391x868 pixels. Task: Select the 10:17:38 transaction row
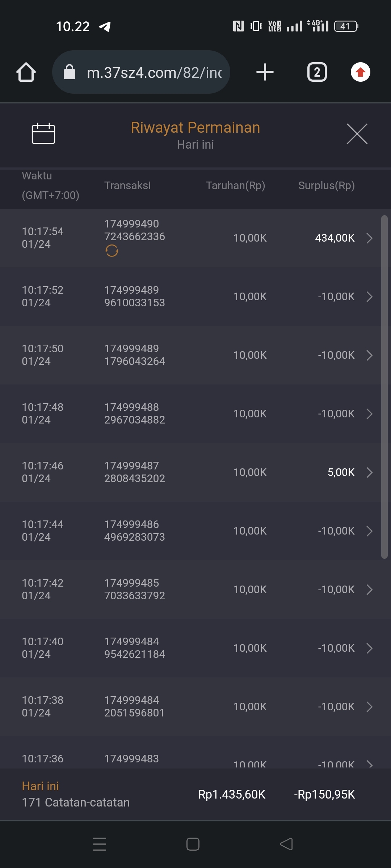pyautogui.click(x=188, y=707)
